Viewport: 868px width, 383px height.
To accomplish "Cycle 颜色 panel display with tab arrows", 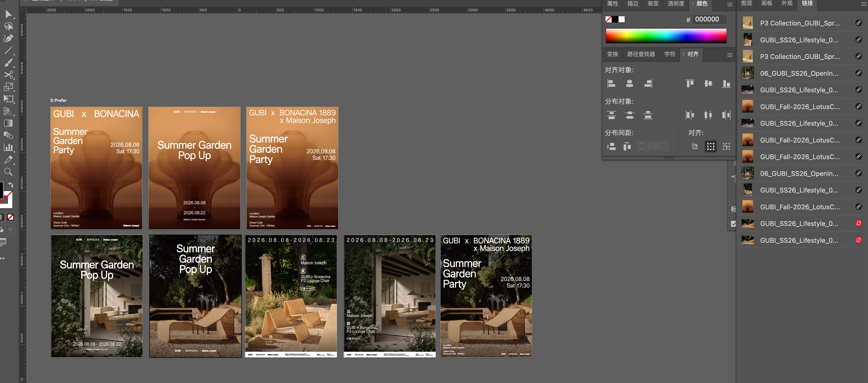I will coord(693,3).
